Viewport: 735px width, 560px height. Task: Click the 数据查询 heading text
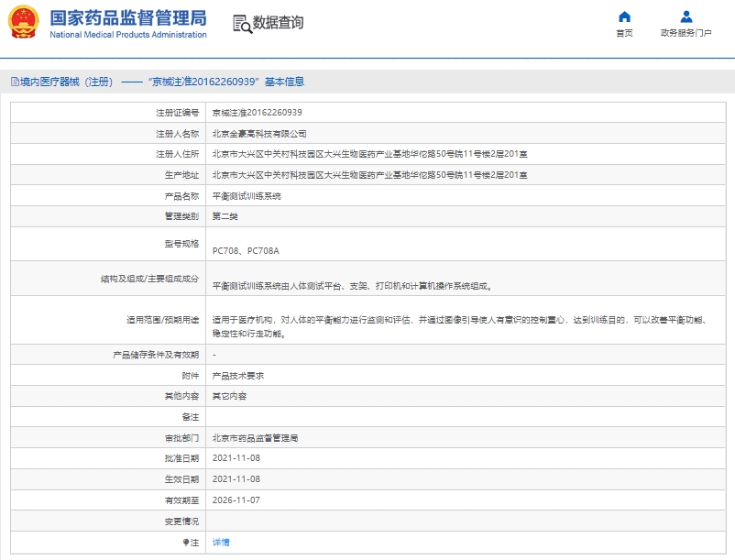click(x=278, y=23)
